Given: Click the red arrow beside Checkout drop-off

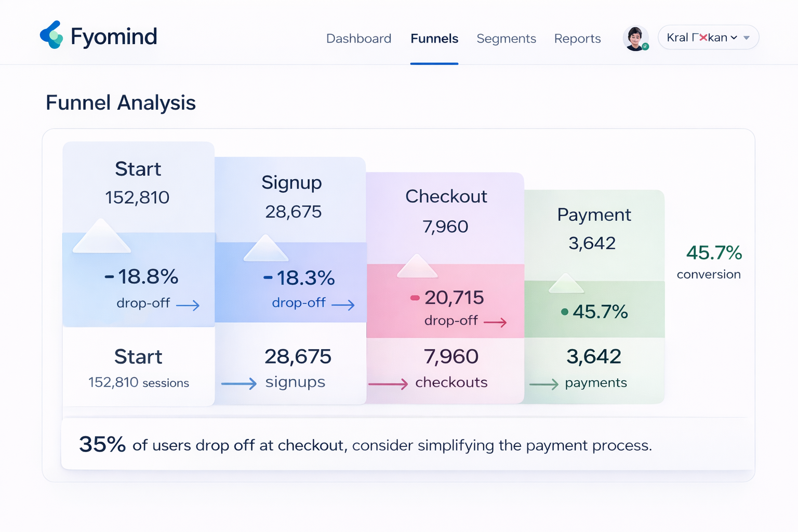Looking at the screenshot, I should 495,323.
